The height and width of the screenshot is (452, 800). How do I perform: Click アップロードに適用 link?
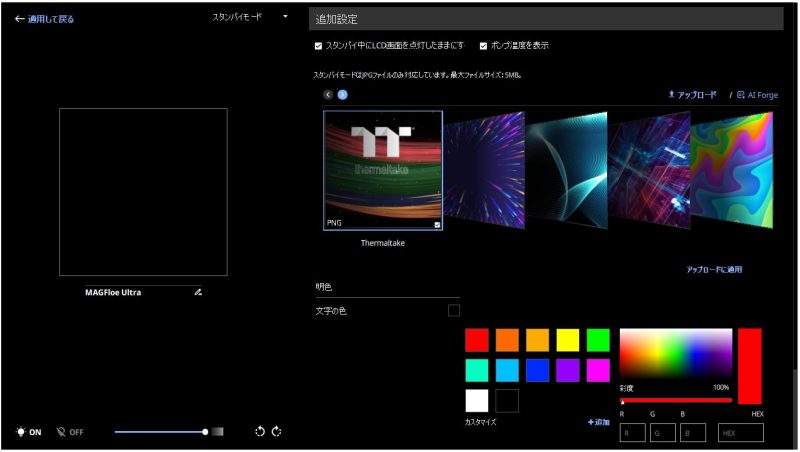[x=714, y=270]
